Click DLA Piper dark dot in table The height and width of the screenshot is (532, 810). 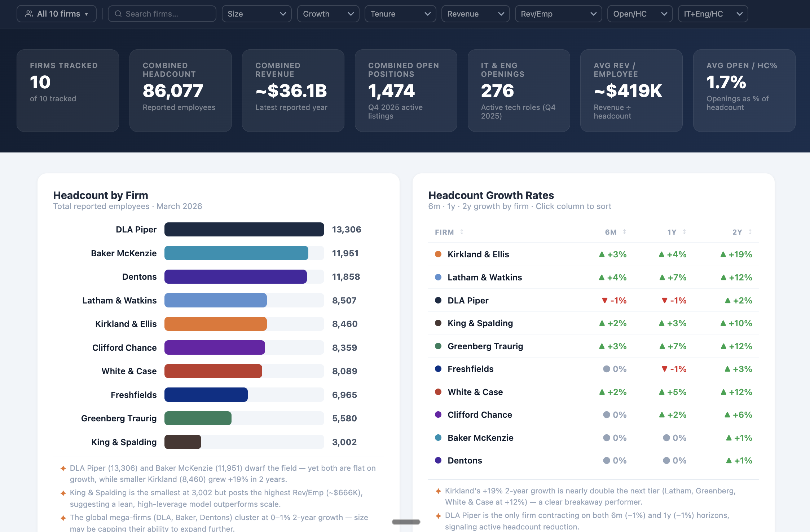438,300
